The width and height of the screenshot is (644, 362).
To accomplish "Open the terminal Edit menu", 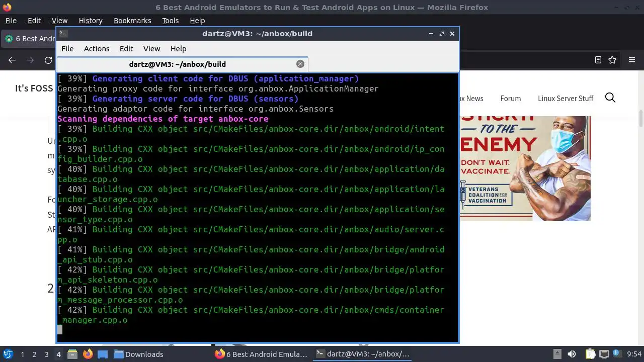I will (x=126, y=49).
